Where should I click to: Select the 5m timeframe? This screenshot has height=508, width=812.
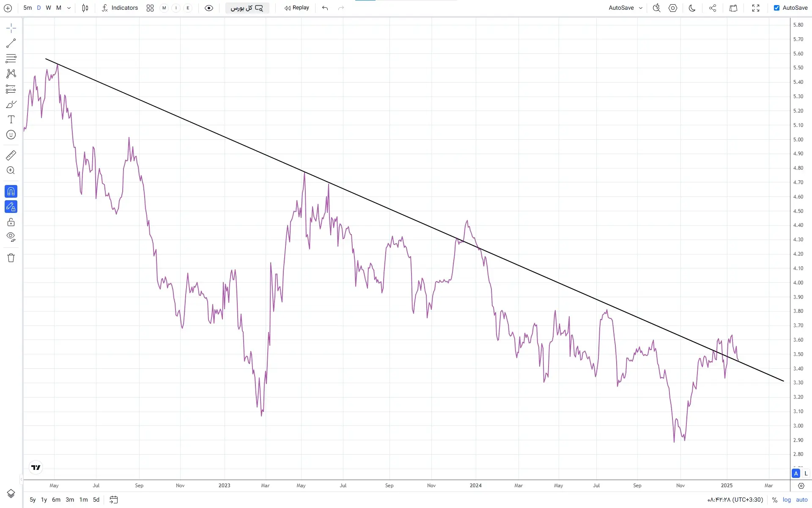pyautogui.click(x=27, y=8)
